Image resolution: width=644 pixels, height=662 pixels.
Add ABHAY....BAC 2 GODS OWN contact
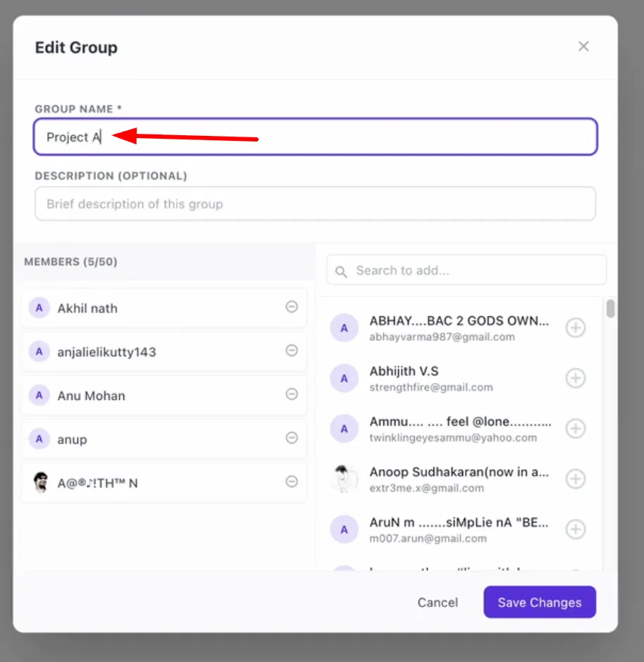click(x=576, y=327)
